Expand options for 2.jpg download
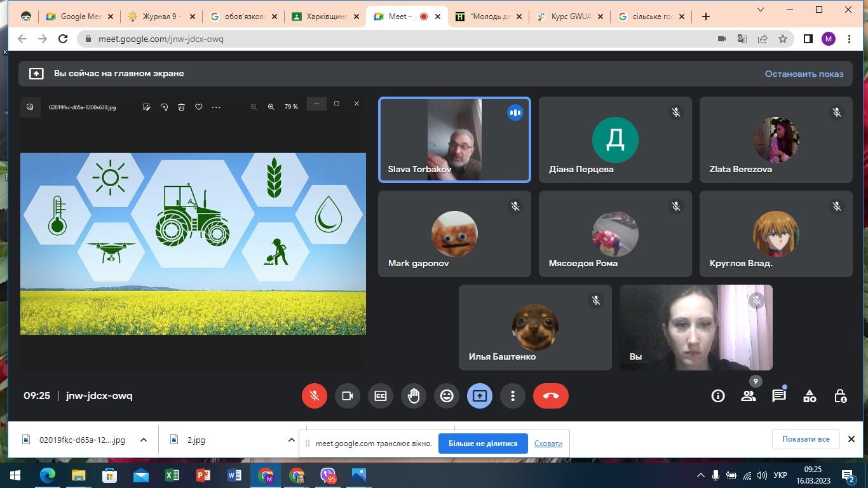868x488 pixels. point(291,440)
